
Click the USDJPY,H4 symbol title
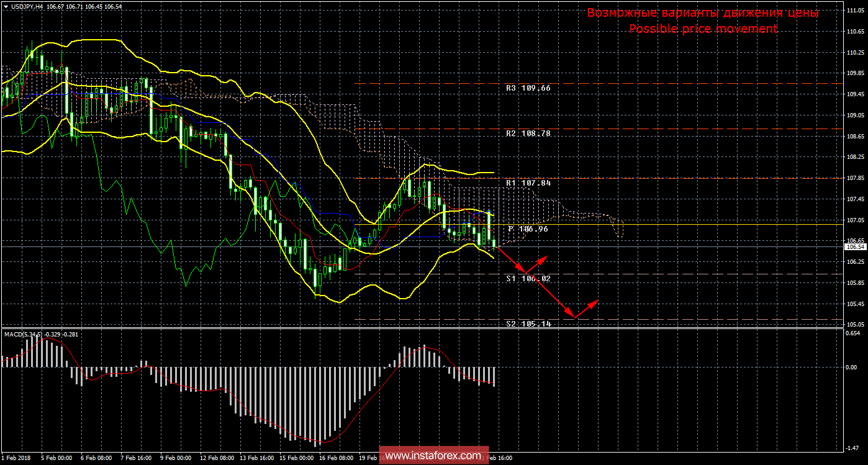pyautogui.click(x=29, y=6)
